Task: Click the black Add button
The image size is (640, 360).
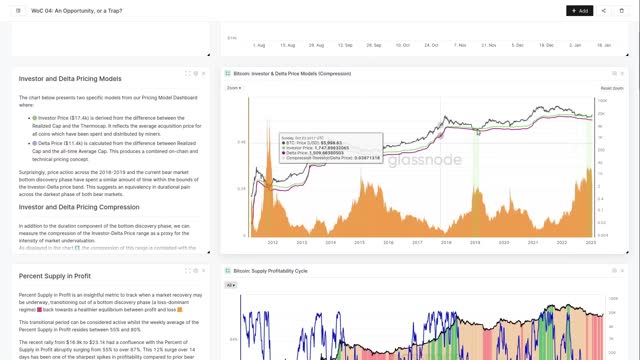Action: click(579, 11)
